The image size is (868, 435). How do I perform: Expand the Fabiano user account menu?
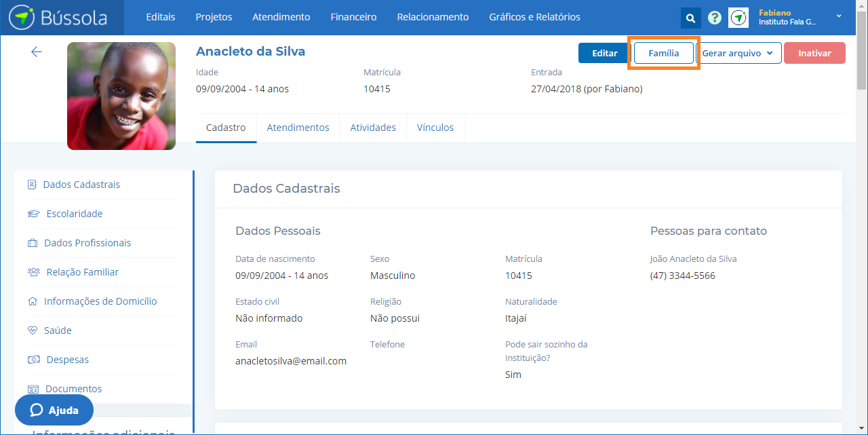(x=839, y=16)
